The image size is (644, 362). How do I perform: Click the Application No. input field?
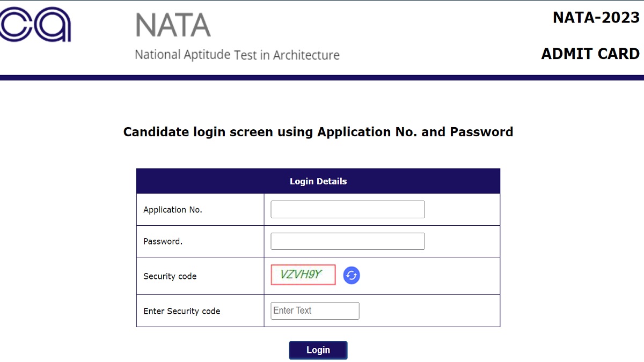pyautogui.click(x=347, y=209)
